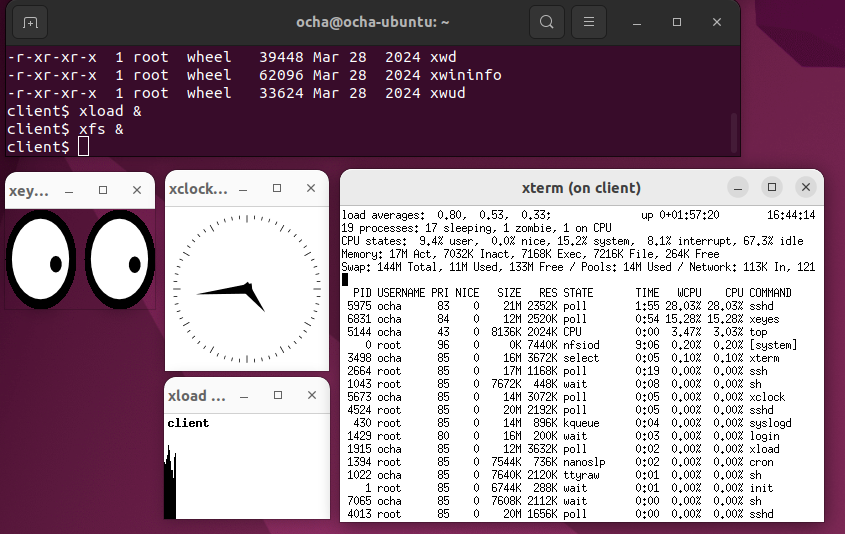Click the text cursor block in xterm
Viewport: 845px width, 534px height.
point(345,280)
